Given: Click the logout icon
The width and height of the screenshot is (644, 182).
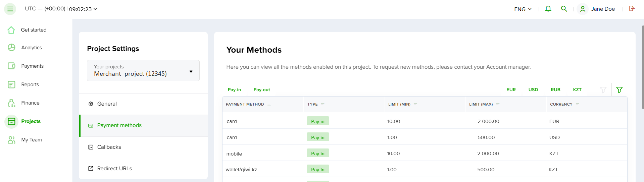Looking at the screenshot, I should tap(632, 9).
